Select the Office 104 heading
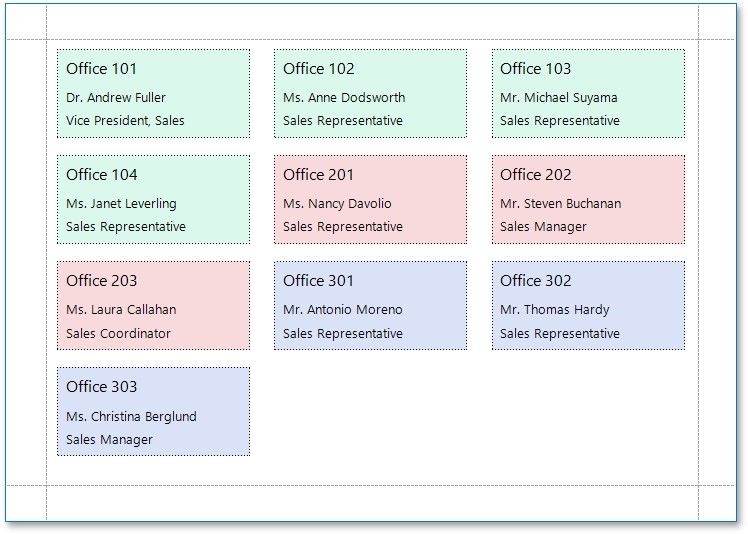This screenshot has height=534, width=748. point(102,175)
